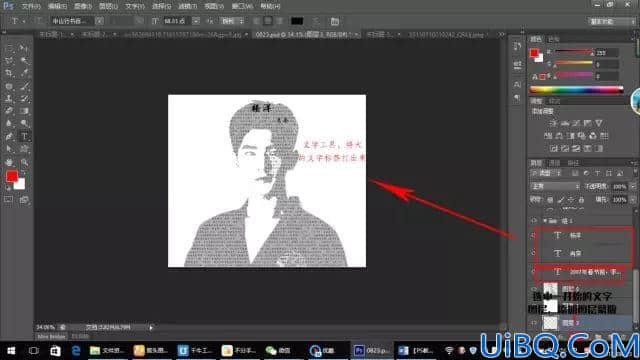Image resolution: width=640 pixels, height=360 pixels.
Task: Open the Windows Start menu
Action: (11, 351)
